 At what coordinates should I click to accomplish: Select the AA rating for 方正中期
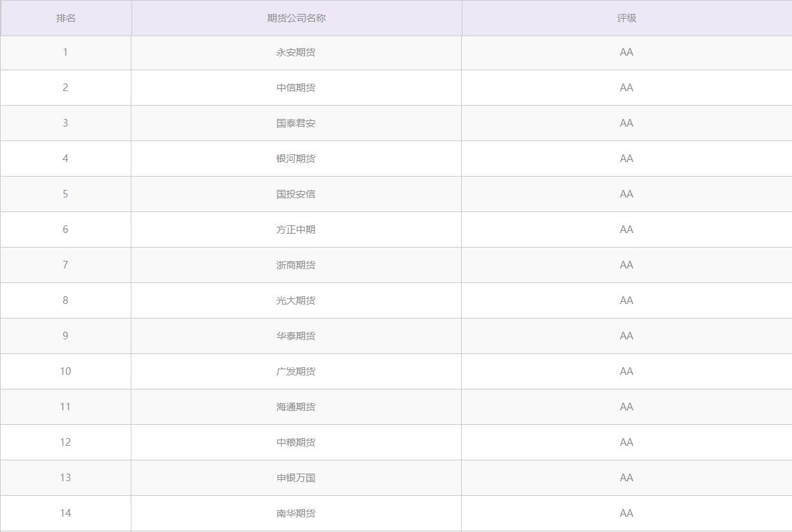(x=627, y=229)
